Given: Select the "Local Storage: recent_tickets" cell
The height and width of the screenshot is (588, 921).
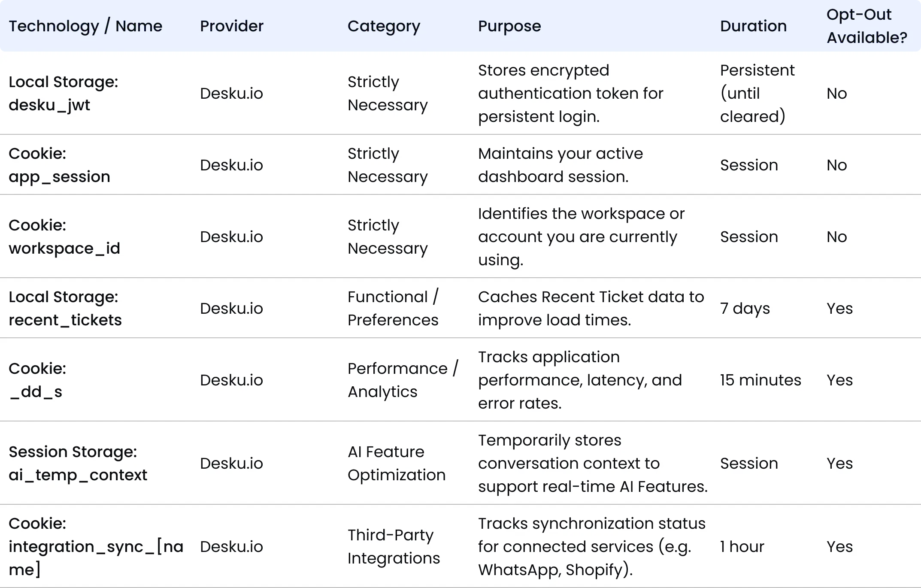Looking at the screenshot, I should point(65,309).
